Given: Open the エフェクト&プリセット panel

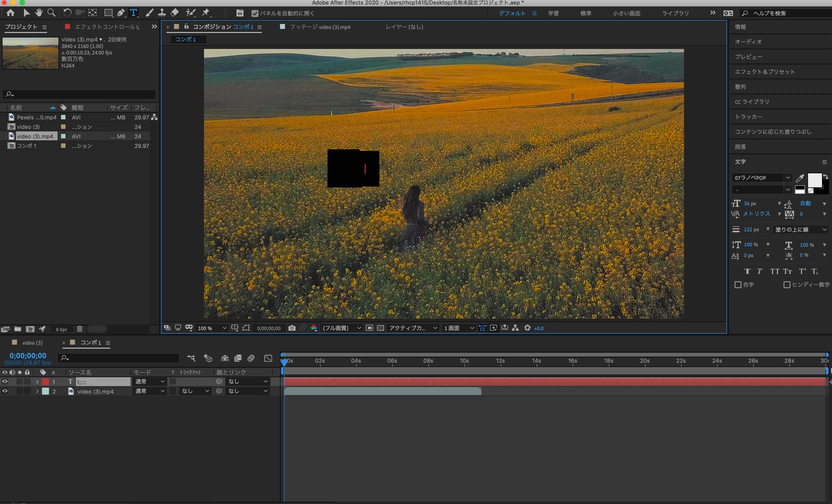Looking at the screenshot, I should [765, 72].
